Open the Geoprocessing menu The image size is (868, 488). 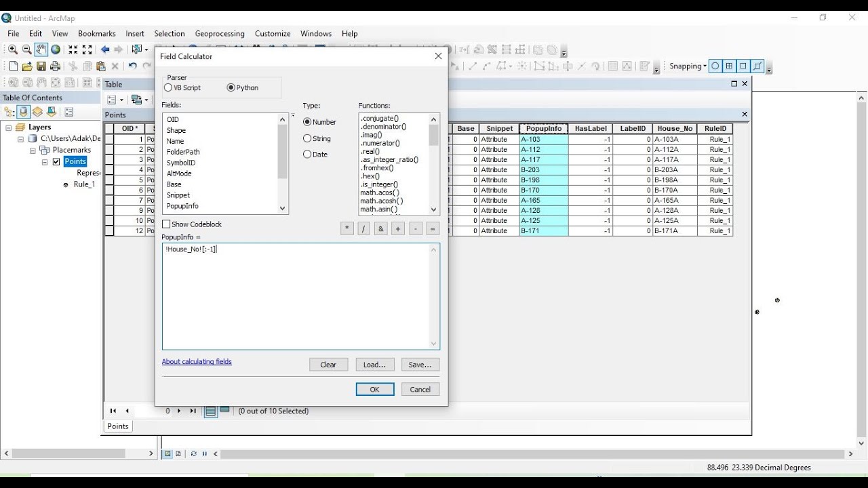pos(220,33)
